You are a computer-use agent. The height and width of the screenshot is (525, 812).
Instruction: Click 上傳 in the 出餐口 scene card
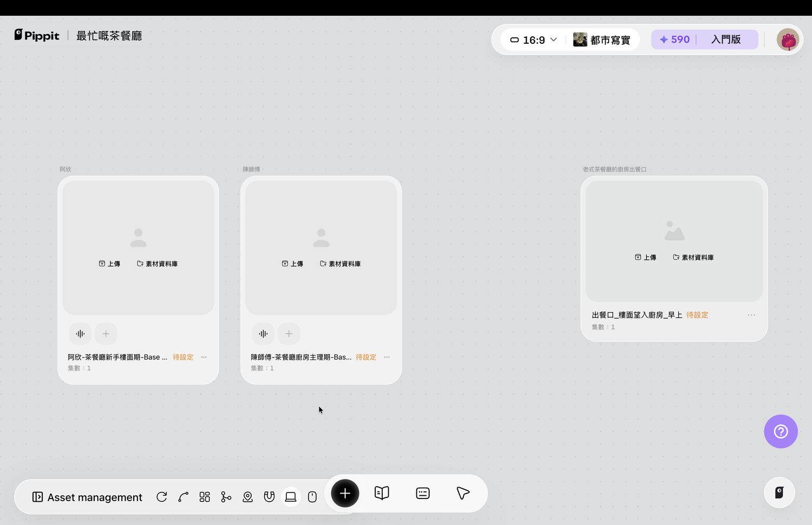pyautogui.click(x=645, y=257)
